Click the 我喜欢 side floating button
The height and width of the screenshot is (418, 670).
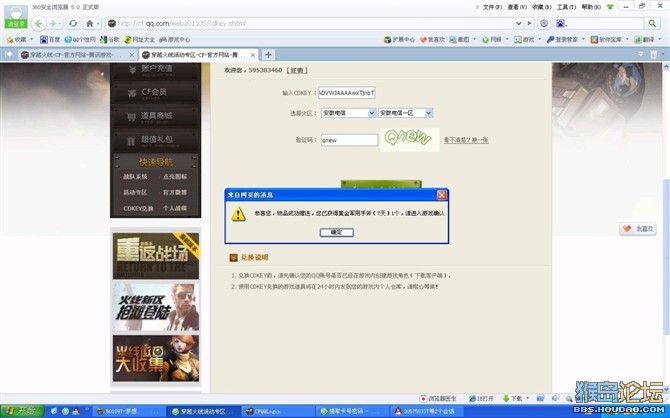[x=638, y=229]
